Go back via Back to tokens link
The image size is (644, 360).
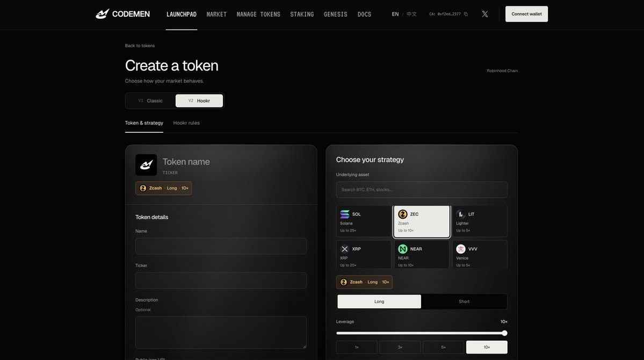(140, 46)
